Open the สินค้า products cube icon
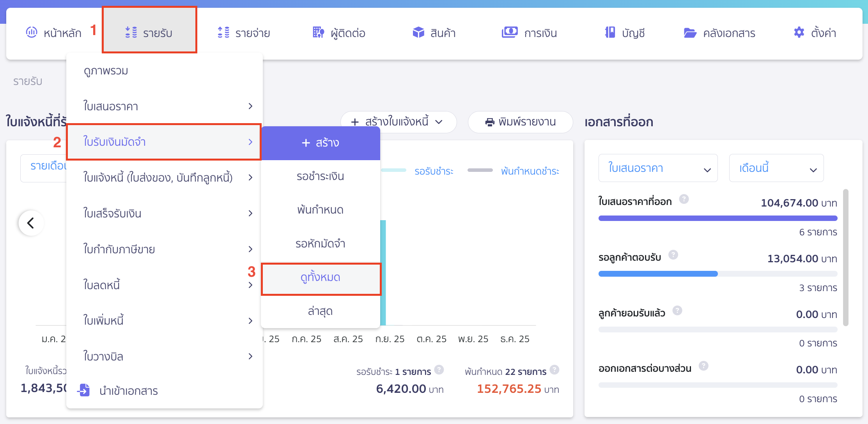This screenshot has height=424, width=868. coord(418,33)
